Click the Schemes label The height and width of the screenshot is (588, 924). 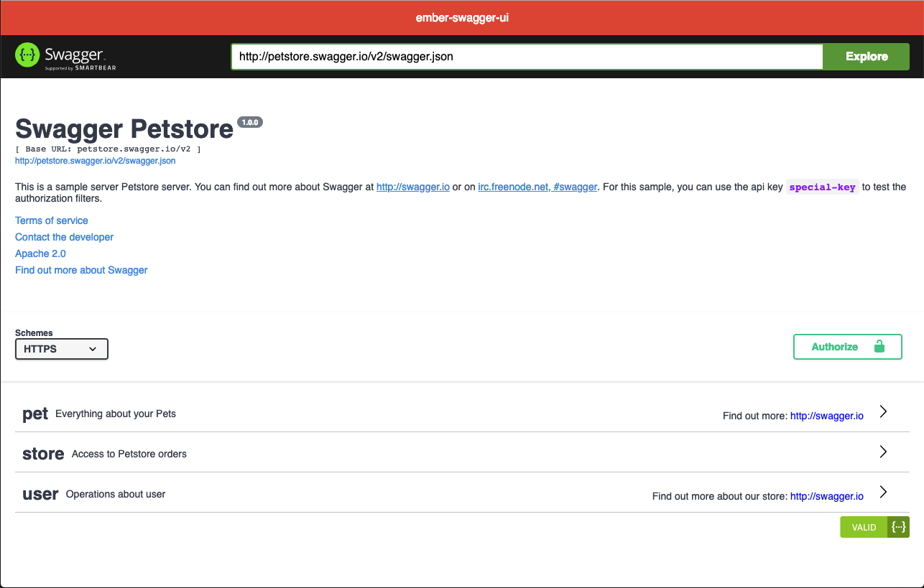[34, 333]
